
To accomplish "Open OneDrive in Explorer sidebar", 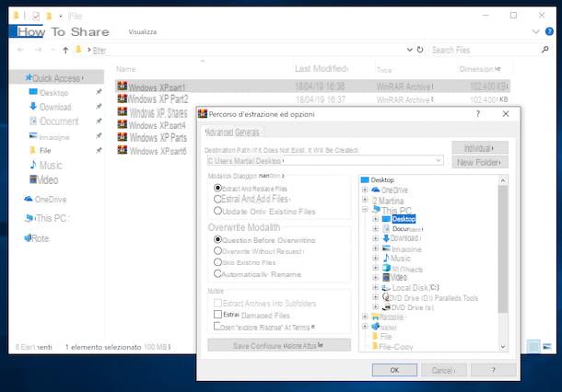I will pos(45,200).
